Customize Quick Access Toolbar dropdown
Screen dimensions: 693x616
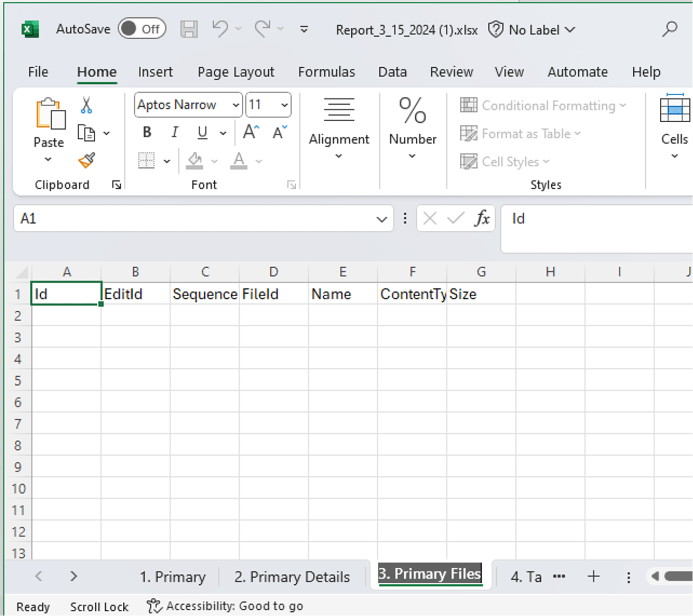coord(304,30)
